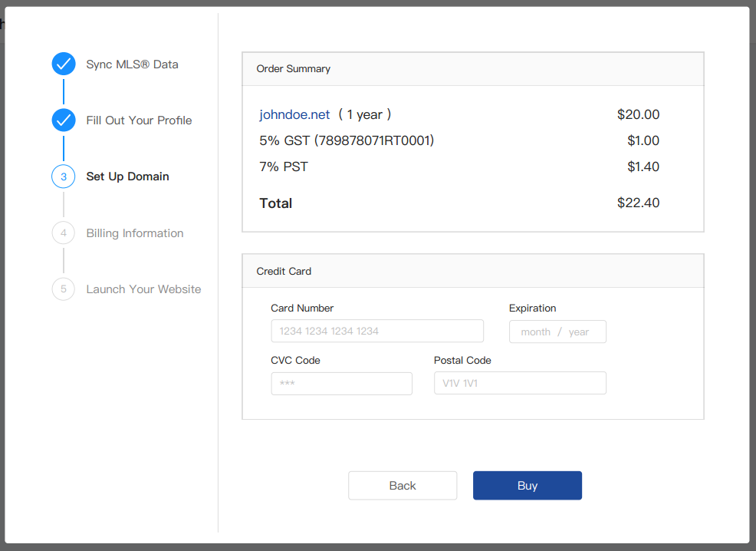Viewport: 756px width, 551px height.
Task: Open the Launch Your Website step label
Action: 143,289
